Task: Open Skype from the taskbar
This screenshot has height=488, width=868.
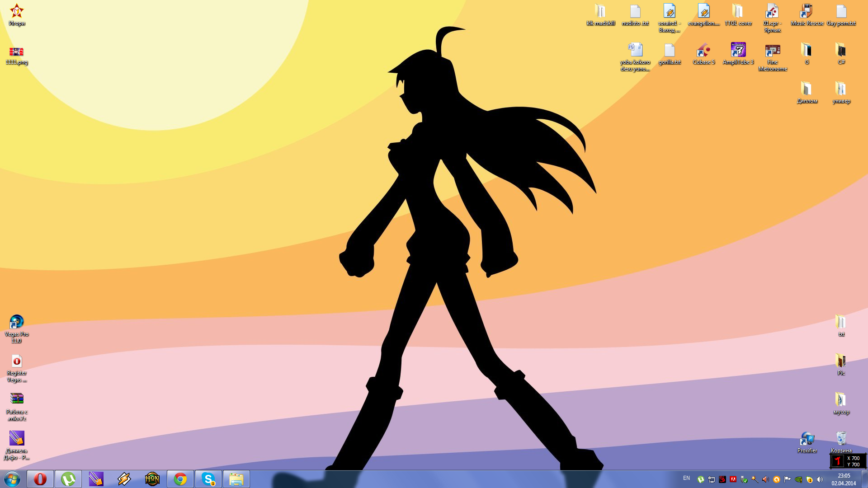Action: pos(208,479)
